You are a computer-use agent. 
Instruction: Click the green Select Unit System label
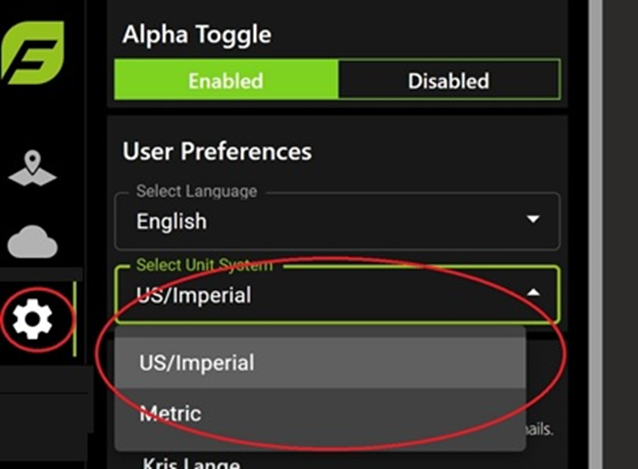point(204,265)
